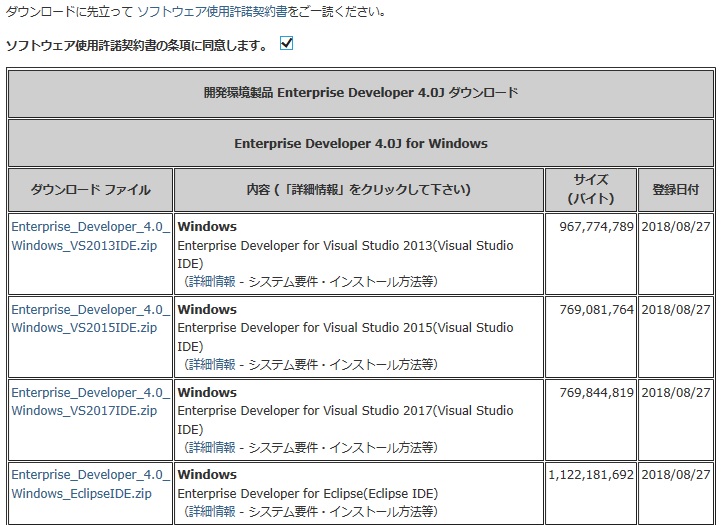This screenshot has height=525, width=723.
Task: Open the ソフトウェア使用許諾契約書 license agreement link
Action: coord(213,11)
